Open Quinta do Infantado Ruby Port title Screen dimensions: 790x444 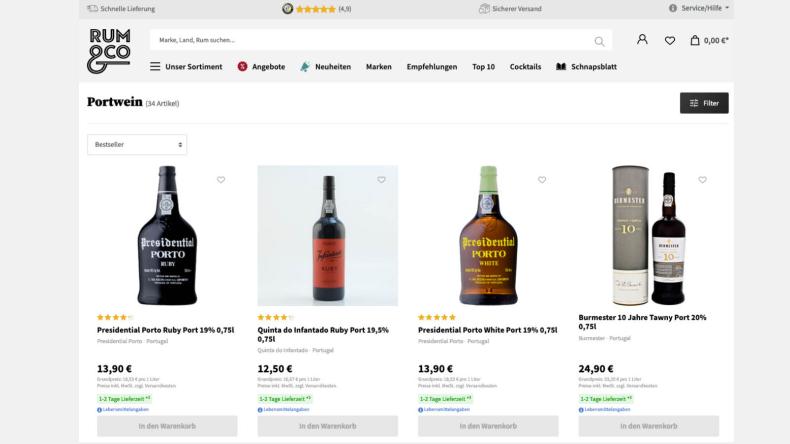323,335
